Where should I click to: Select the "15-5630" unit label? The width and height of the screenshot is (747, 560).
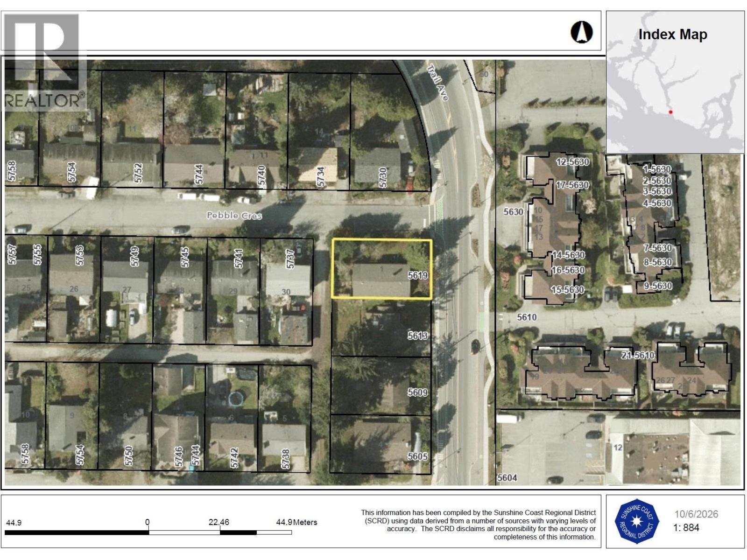click(x=568, y=290)
